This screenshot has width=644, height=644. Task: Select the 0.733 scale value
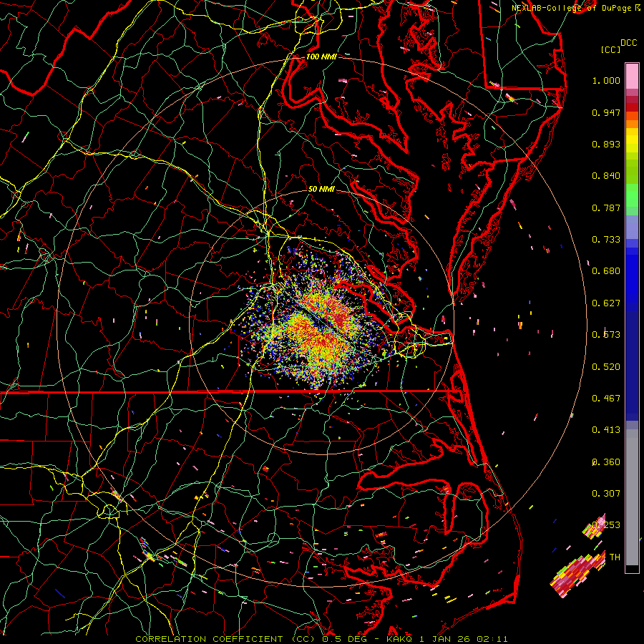pos(606,240)
